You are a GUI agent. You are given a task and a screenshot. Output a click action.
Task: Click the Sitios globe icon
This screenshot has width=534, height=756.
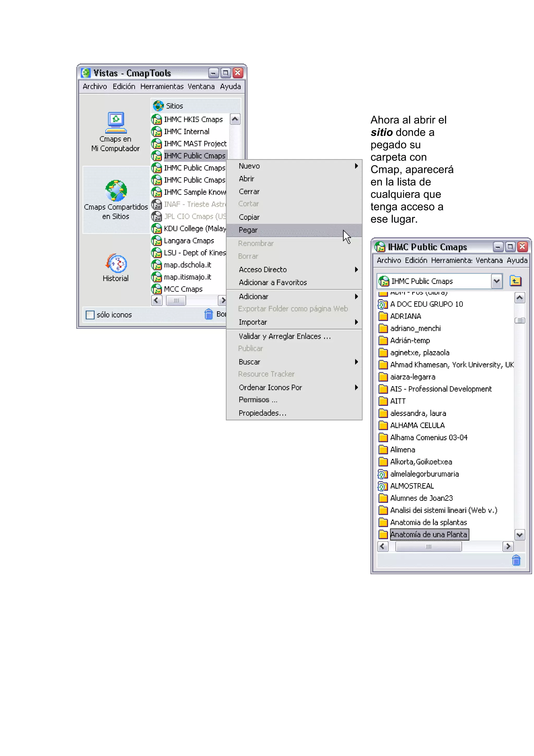tap(158, 106)
